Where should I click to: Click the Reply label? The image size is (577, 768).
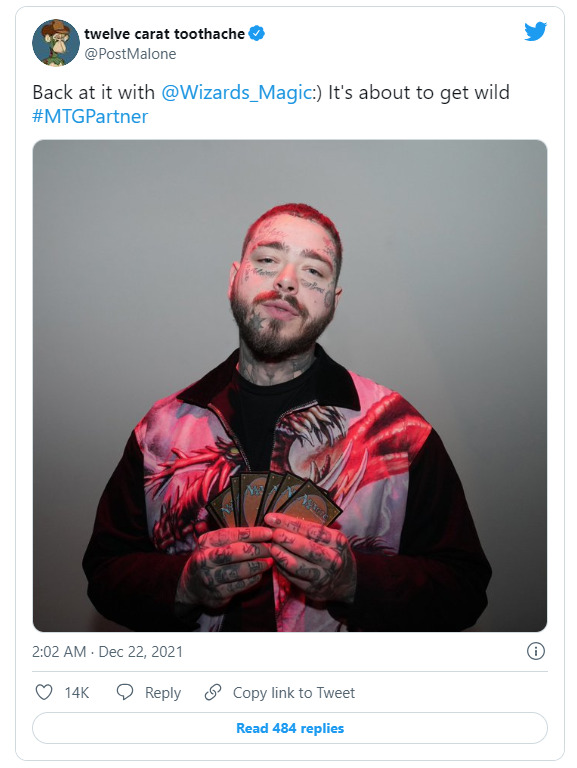click(x=163, y=693)
